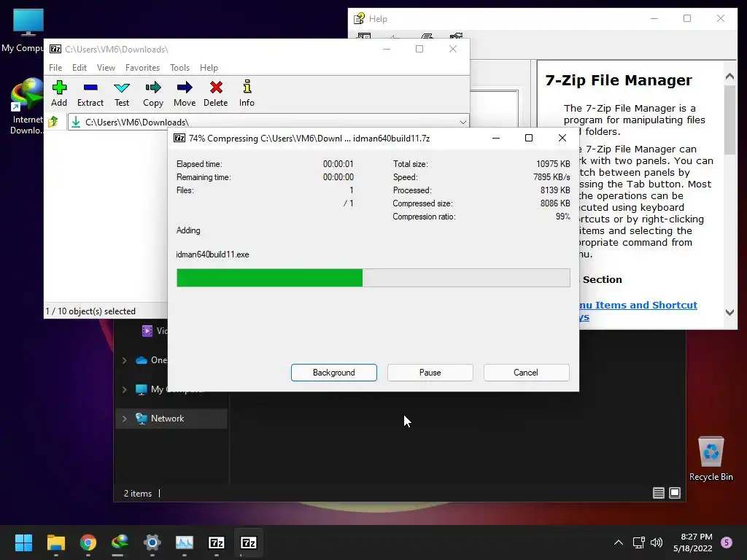Click the 7z icon in compression dialog title
The height and width of the screenshot is (560, 747).
pyautogui.click(x=179, y=138)
